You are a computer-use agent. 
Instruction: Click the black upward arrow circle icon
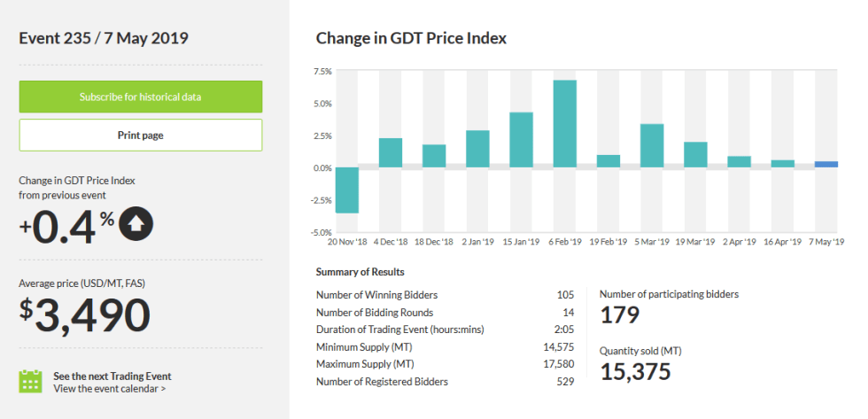coord(136,224)
